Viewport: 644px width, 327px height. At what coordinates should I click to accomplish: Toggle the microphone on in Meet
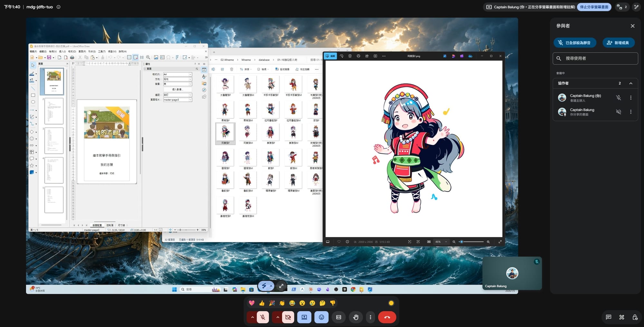point(263,317)
